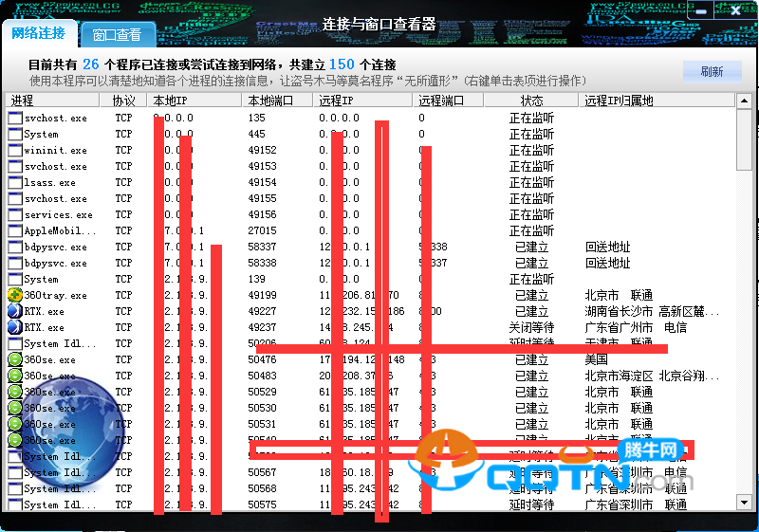Click the 远程IP归属地 column header

(x=655, y=101)
